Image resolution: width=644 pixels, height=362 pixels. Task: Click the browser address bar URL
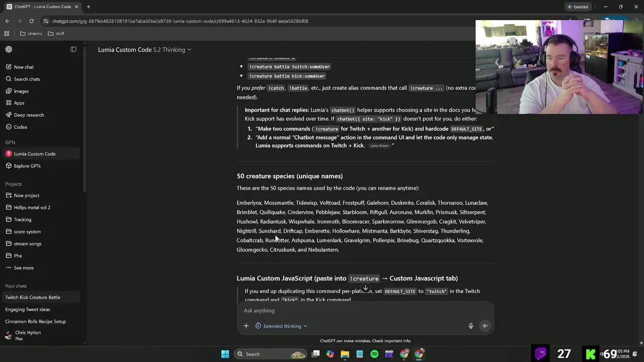click(180, 21)
